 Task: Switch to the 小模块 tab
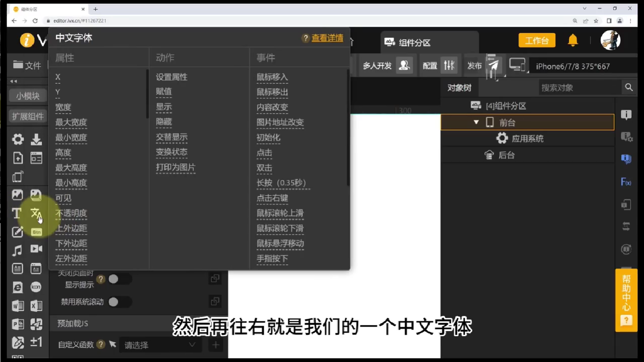click(28, 96)
